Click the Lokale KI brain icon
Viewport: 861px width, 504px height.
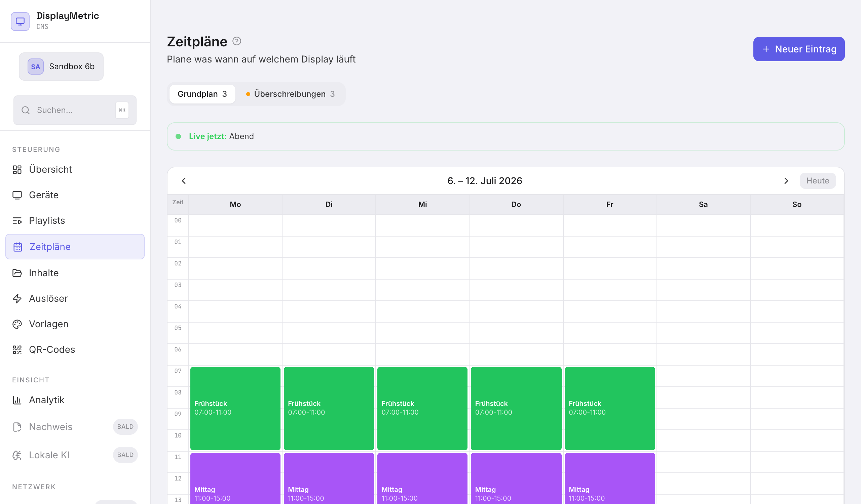click(x=17, y=455)
